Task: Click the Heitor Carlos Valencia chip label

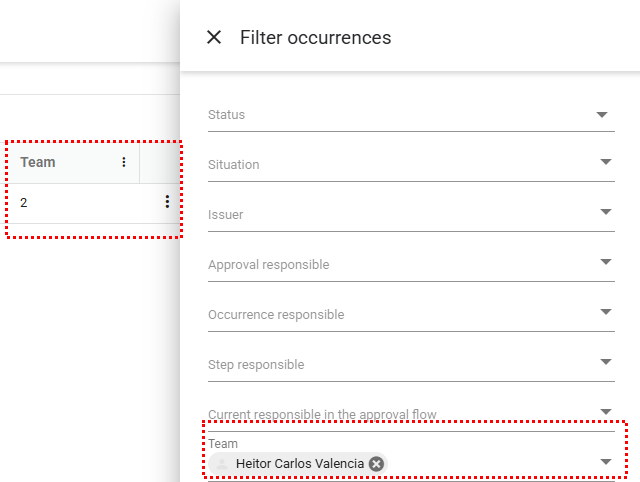Action: 300,463
